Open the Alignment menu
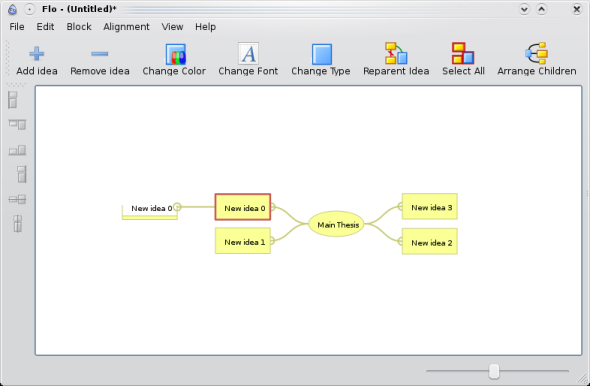This screenshot has height=386, width=590. click(126, 27)
